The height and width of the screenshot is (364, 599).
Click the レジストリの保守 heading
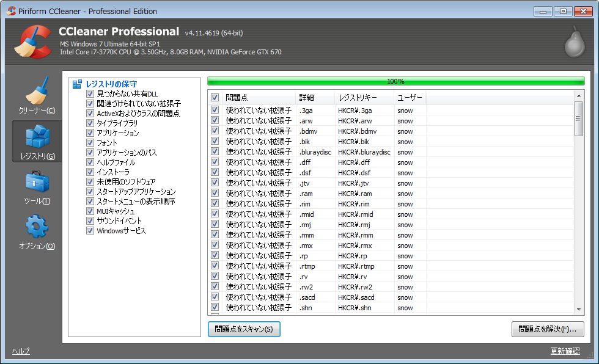point(111,84)
